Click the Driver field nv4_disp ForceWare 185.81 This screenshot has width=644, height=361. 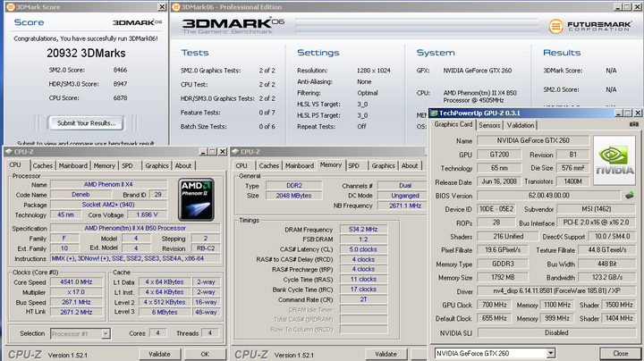(x=556, y=290)
